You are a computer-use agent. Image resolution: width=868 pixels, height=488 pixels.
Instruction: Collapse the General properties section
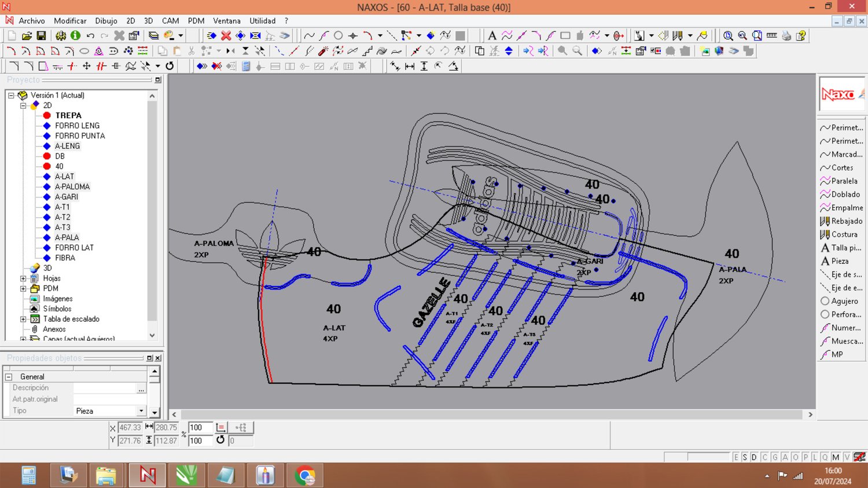click(9, 377)
